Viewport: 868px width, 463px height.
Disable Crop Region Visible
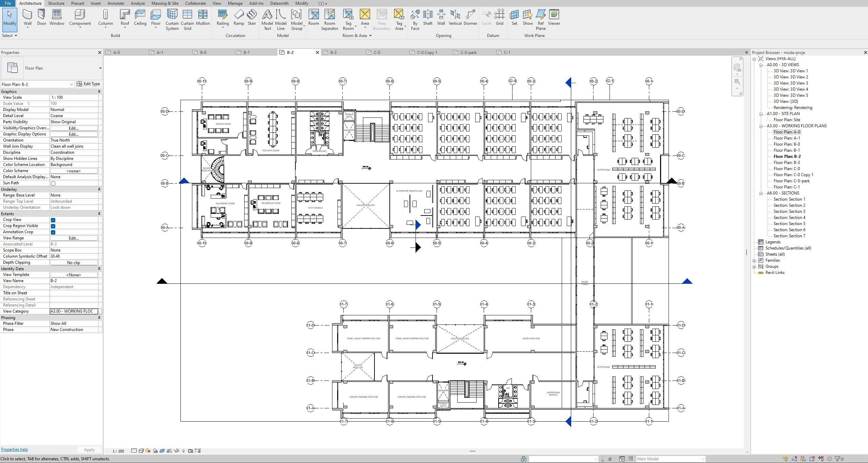53,226
